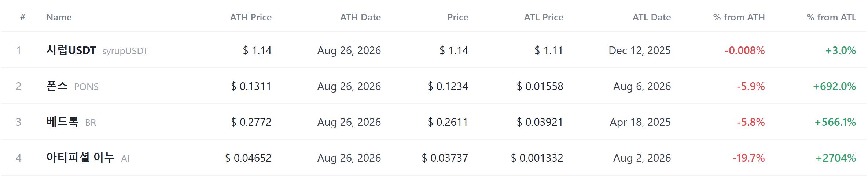The height and width of the screenshot is (177, 868).
Task: Sort by ATL Price column header
Action: coord(544,17)
